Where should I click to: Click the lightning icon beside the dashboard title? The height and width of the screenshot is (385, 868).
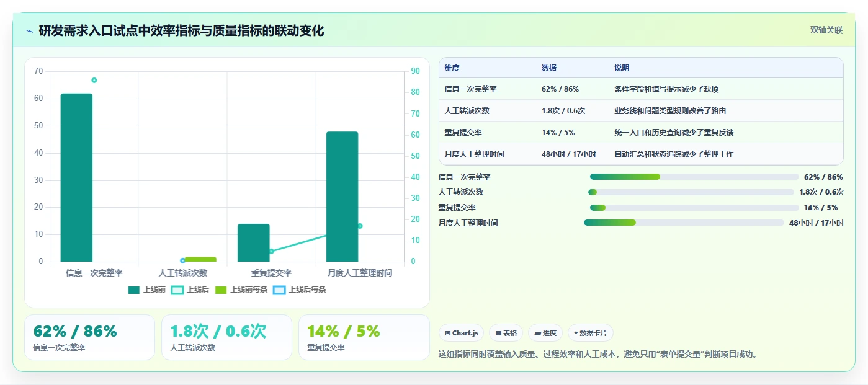29,31
